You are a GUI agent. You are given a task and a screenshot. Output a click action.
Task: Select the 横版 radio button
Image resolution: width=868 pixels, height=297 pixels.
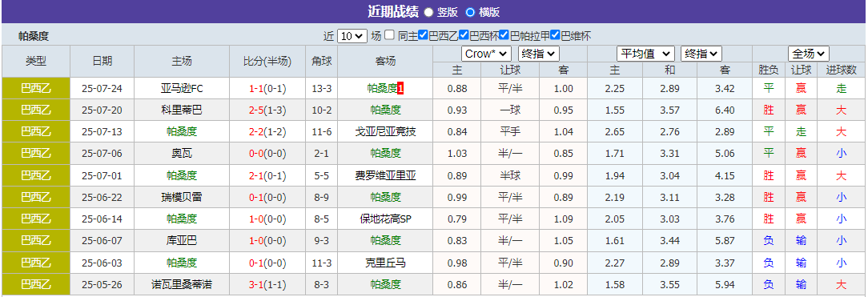(470, 12)
